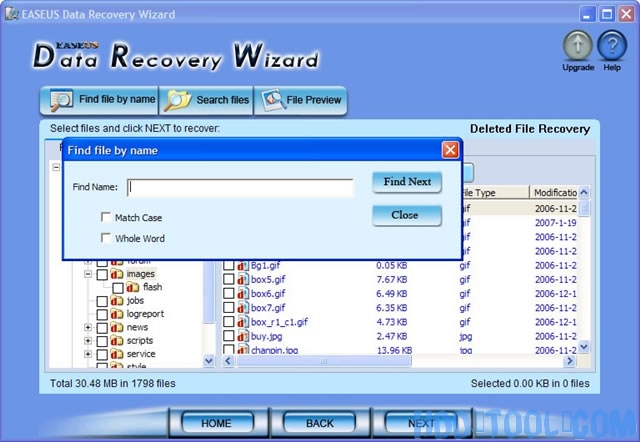Open Help with the question mark icon
The width and height of the screenshot is (640, 442).
click(x=612, y=45)
